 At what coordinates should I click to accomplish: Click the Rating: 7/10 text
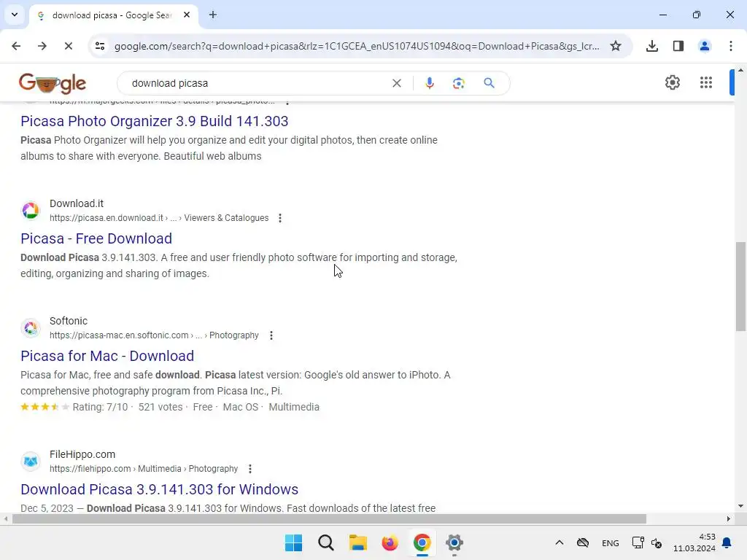point(100,407)
